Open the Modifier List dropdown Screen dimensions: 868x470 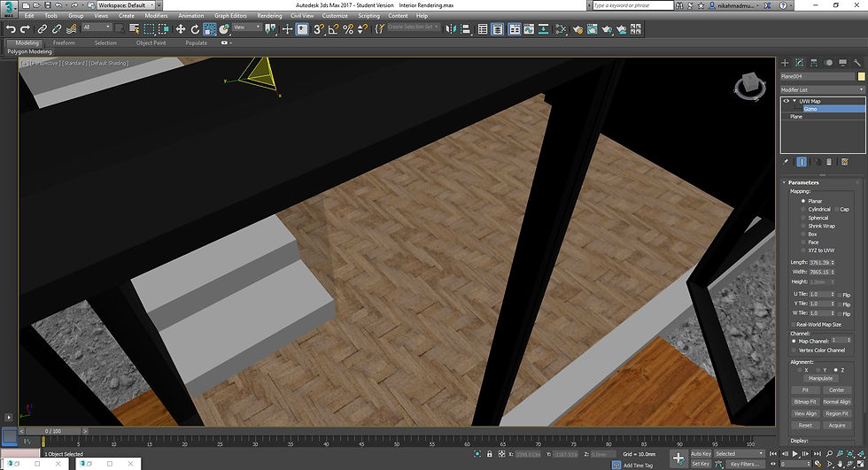pyautogui.click(x=822, y=89)
